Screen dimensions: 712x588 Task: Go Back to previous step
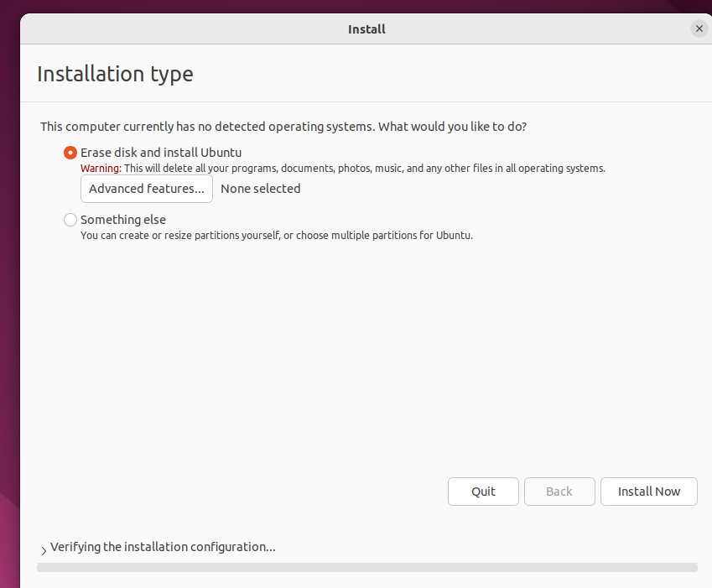[x=559, y=492]
